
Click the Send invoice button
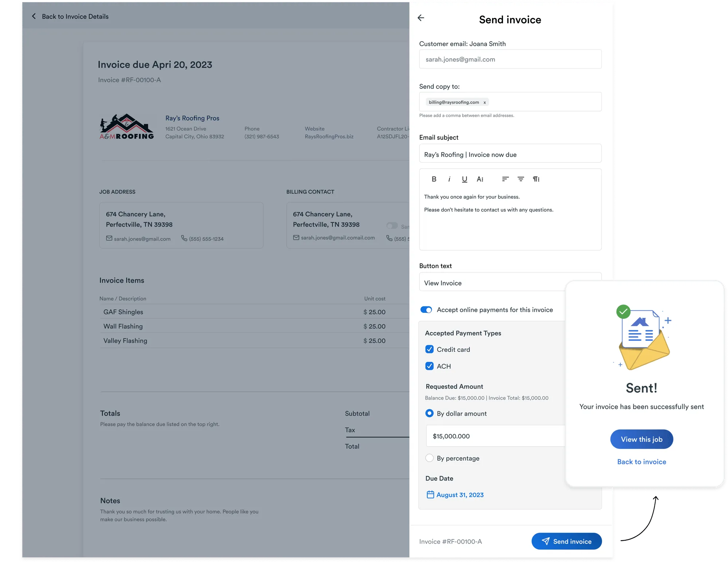coord(566,541)
